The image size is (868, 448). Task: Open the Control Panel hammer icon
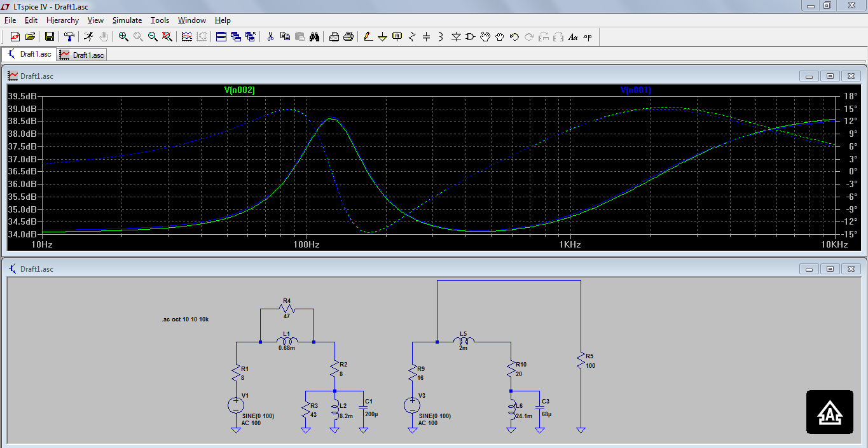[69, 37]
